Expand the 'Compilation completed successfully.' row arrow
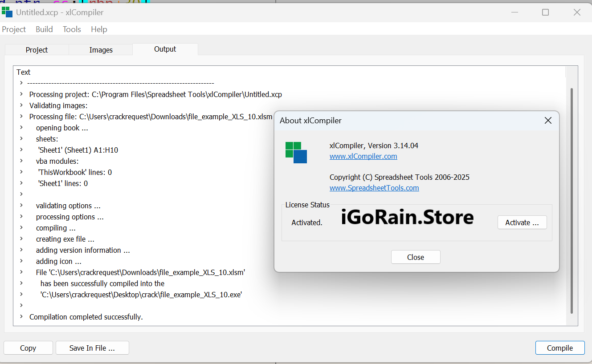The image size is (592, 364). pyautogui.click(x=21, y=317)
